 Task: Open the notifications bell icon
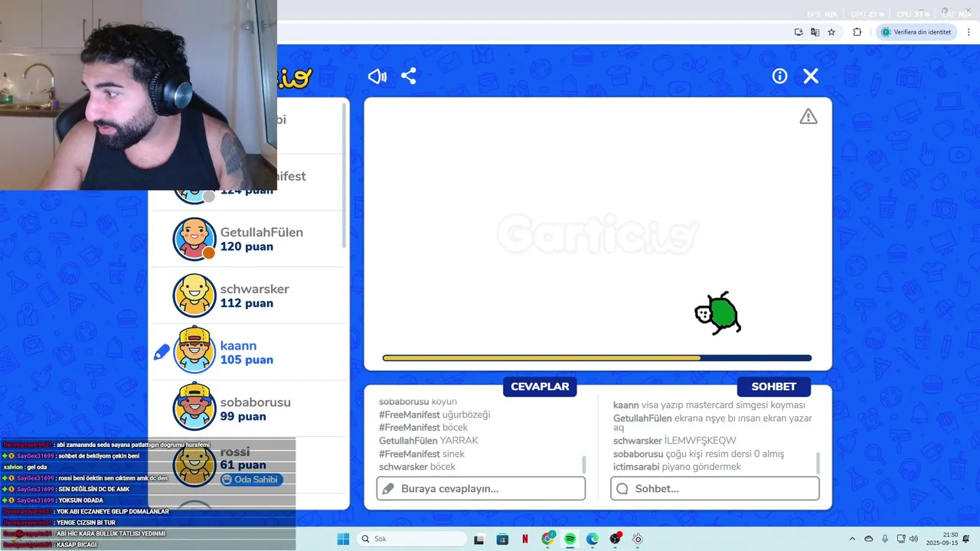click(965, 539)
